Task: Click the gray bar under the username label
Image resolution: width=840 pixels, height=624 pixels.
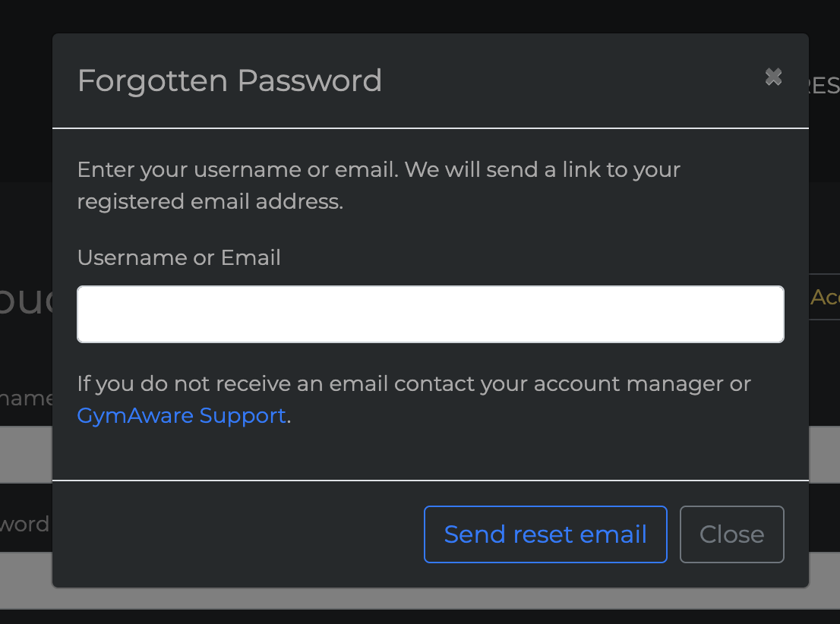Action: coord(25,454)
